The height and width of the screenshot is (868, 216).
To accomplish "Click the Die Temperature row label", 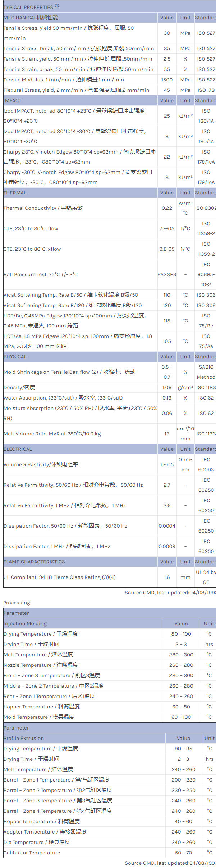I will (x=37, y=842).
